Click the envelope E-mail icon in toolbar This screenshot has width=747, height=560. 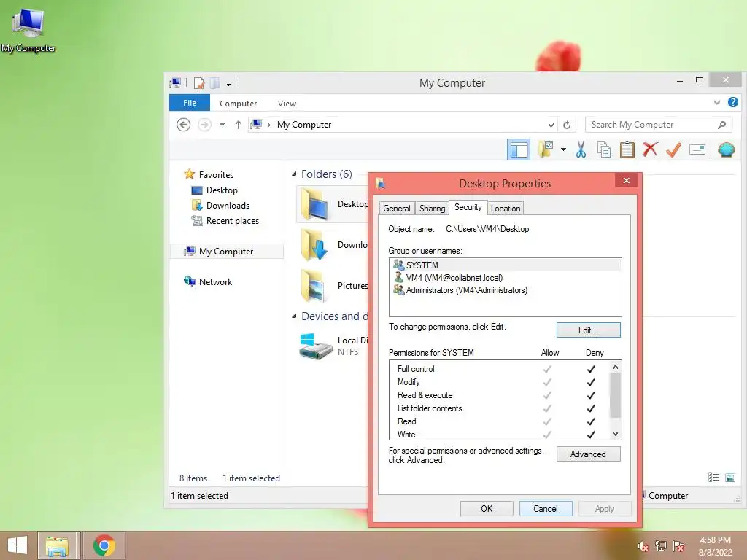pyautogui.click(x=697, y=149)
